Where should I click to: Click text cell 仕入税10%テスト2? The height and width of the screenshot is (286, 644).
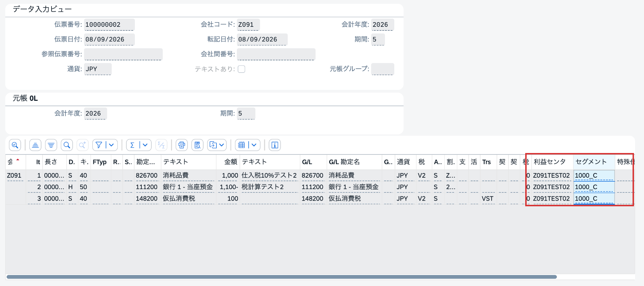tap(269, 176)
